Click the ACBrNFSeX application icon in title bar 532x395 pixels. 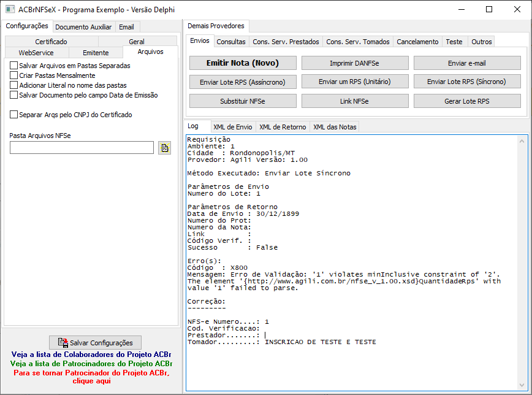coord(10,9)
